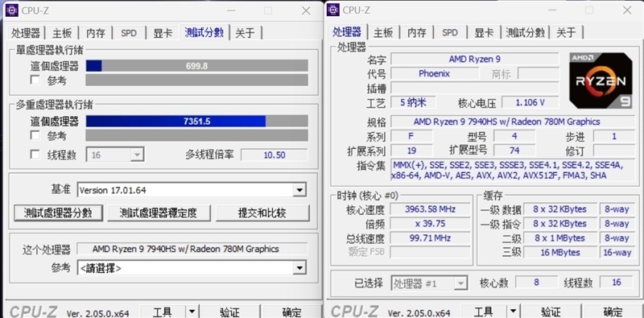The height and width of the screenshot is (318, 644).
Task: Click the 这个处理器 name field in left window
Action: point(192,249)
